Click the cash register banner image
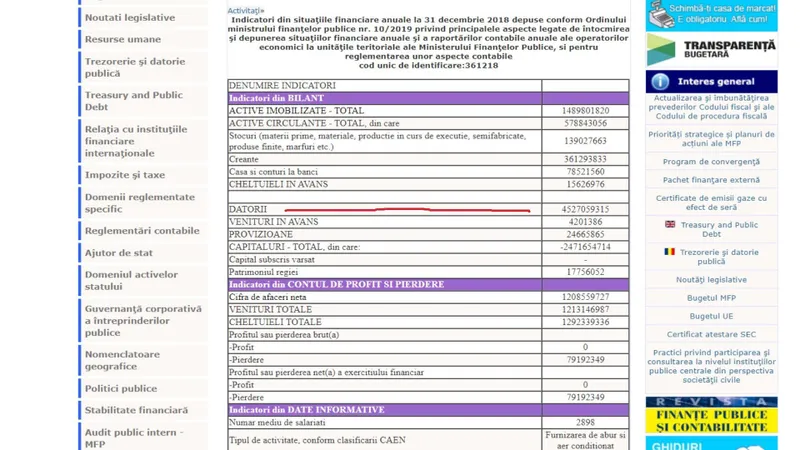 712,15
